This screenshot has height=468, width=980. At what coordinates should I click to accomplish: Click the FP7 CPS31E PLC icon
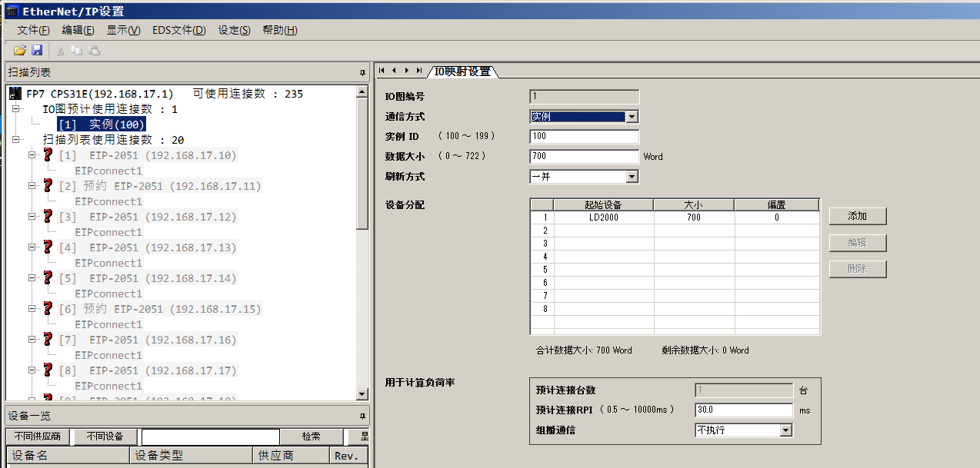tap(15, 94)
